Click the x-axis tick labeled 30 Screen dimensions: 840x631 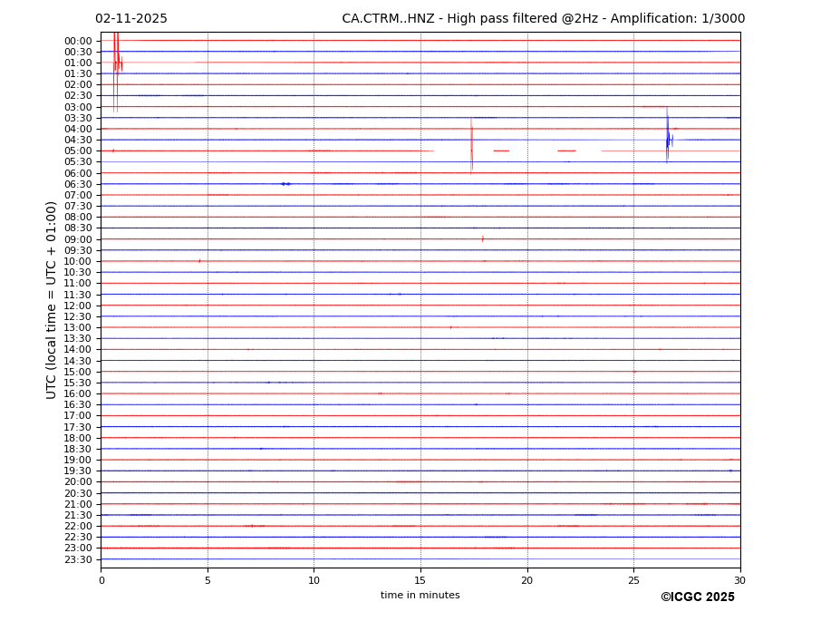(739, 580)
